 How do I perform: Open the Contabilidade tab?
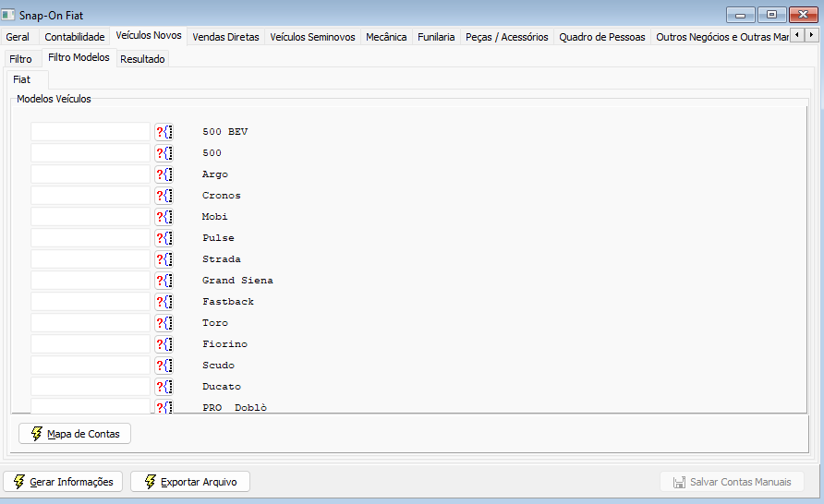point(75,37)
